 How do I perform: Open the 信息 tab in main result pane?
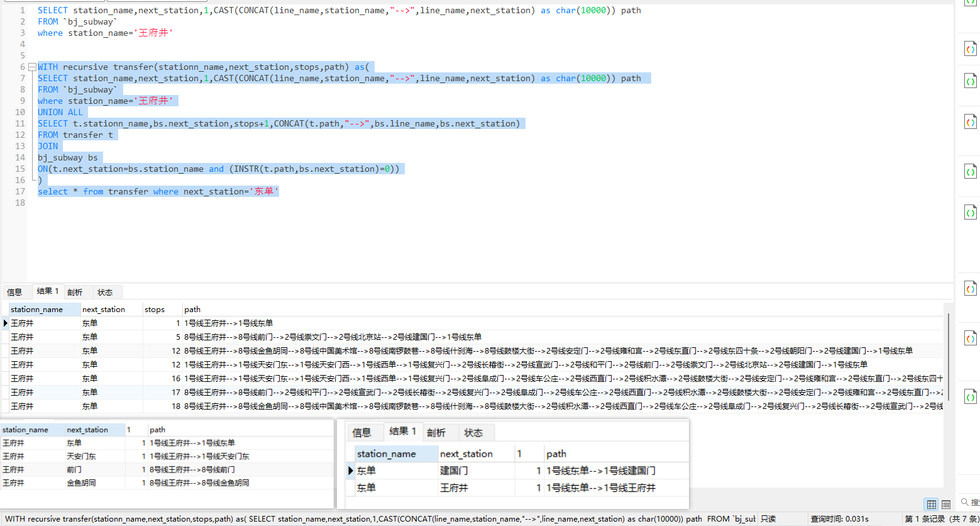(14, 292)
